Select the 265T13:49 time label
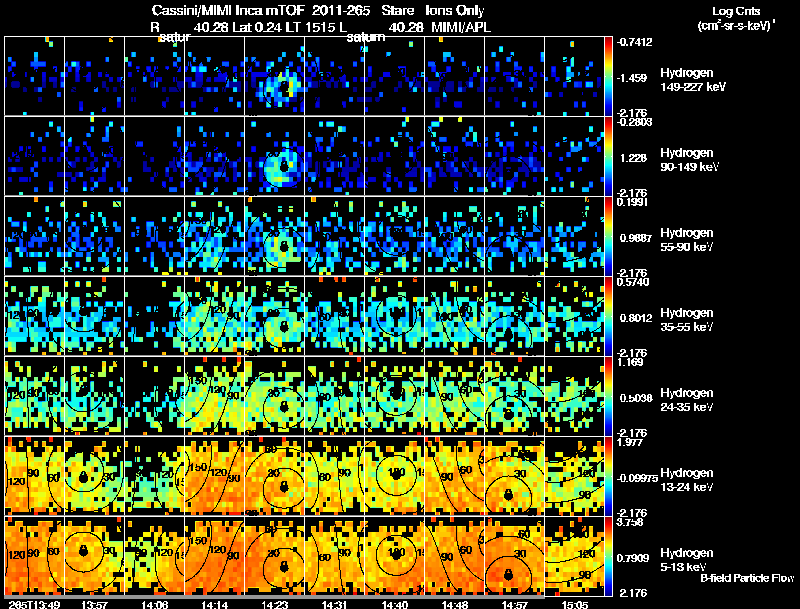This screenshot has height=609, width=800. [x=35, y=604]
